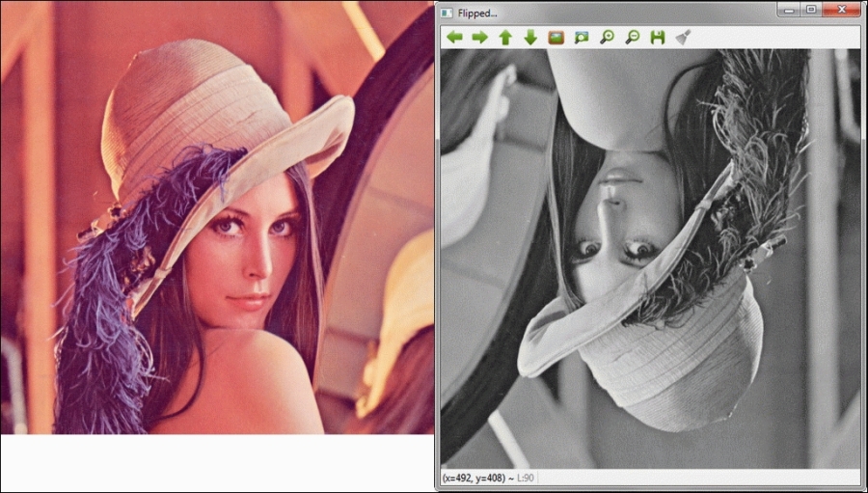Pan image down with the down arrow
This screenshot has height=493, width=868.
pyautogui.click(x=530, y=37)
